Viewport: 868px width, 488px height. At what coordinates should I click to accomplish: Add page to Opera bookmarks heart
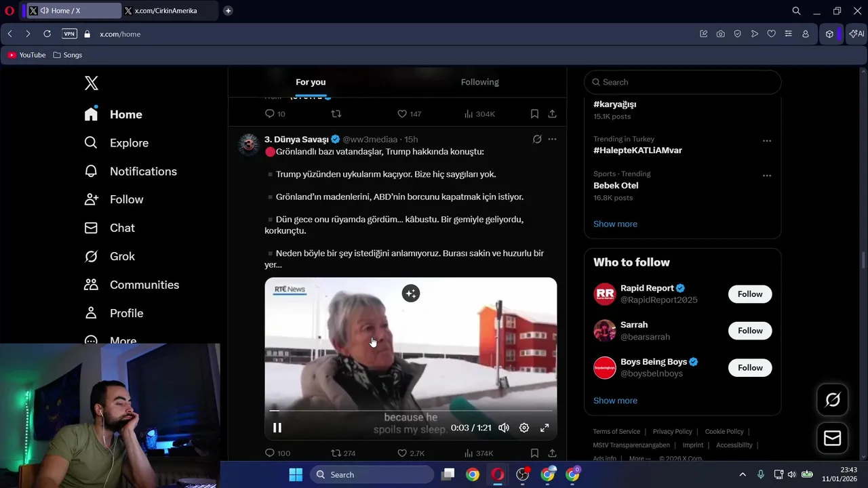pyautogui.click(x=771, y=34)
